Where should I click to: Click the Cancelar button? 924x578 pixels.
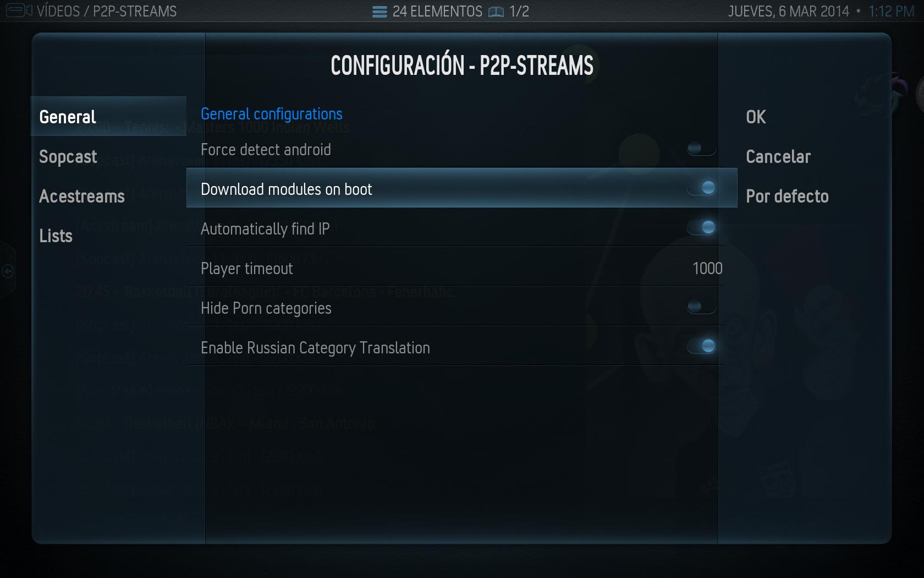[778, 156]
